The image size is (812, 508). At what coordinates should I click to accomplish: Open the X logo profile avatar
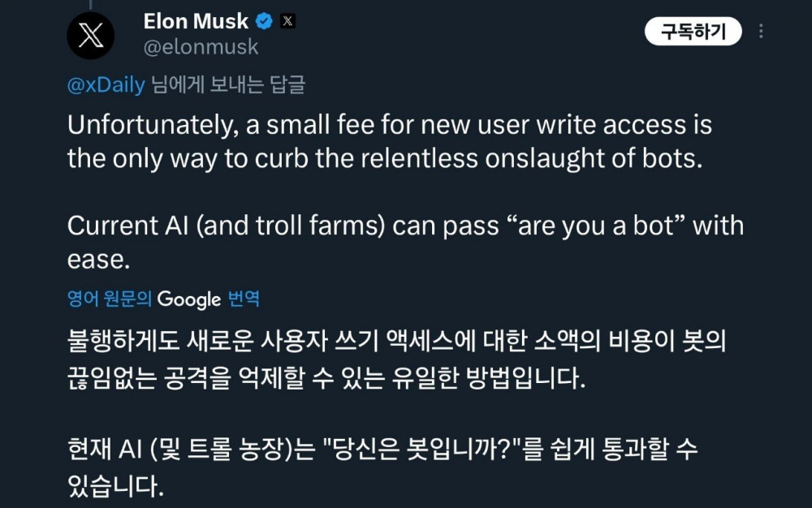tap(91, 36)
